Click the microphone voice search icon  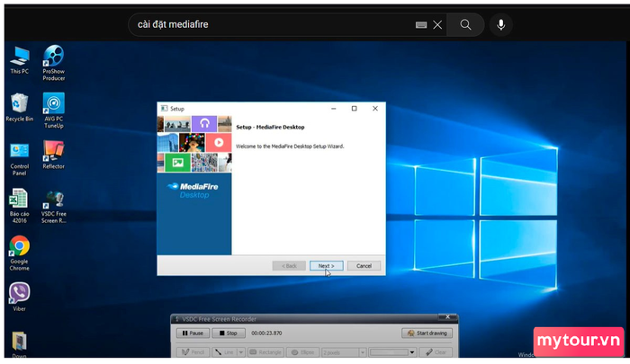501,25
